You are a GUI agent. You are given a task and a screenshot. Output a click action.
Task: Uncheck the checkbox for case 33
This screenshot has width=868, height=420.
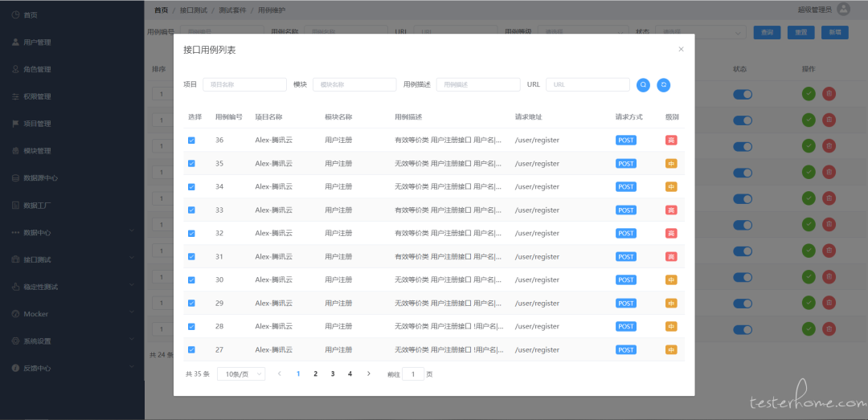click(191, 210)
